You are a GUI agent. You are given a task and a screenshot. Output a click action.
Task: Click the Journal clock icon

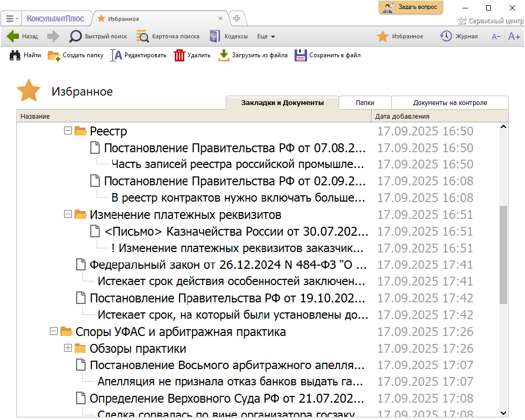click(x=446, y=36)
